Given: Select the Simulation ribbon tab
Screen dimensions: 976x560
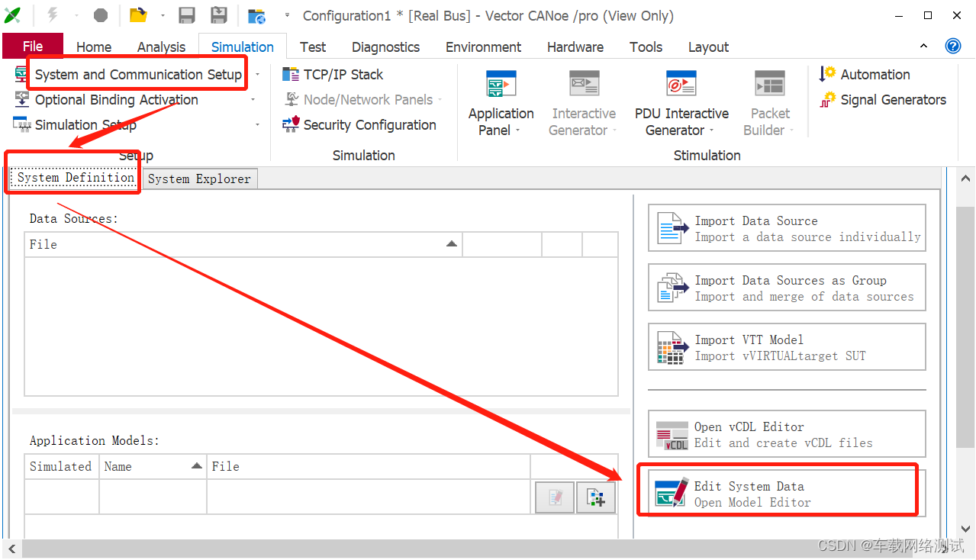Looking at the screenshot, I should [243, 47].
